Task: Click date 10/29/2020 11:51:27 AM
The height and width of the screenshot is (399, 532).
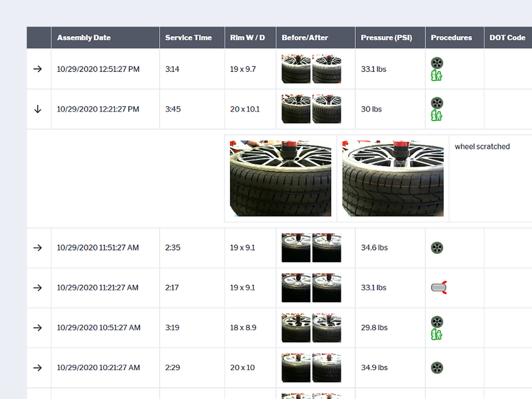Action: [98, 248]
